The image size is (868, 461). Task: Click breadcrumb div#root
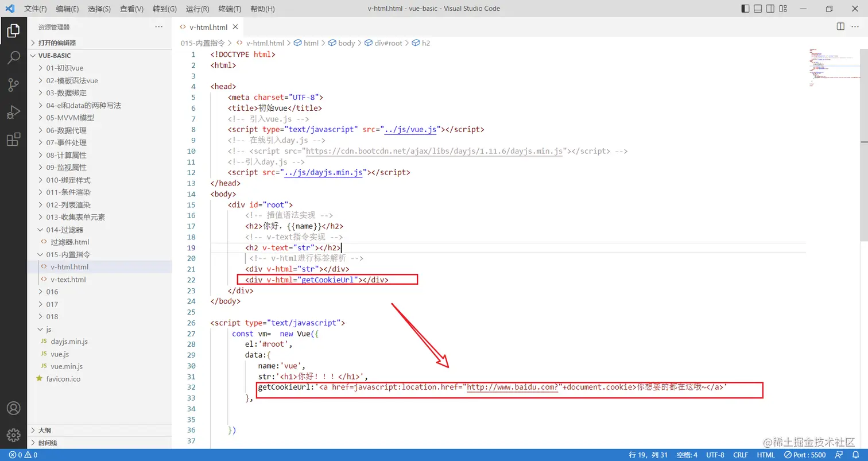pyautogui.click(x=384, y=43)
